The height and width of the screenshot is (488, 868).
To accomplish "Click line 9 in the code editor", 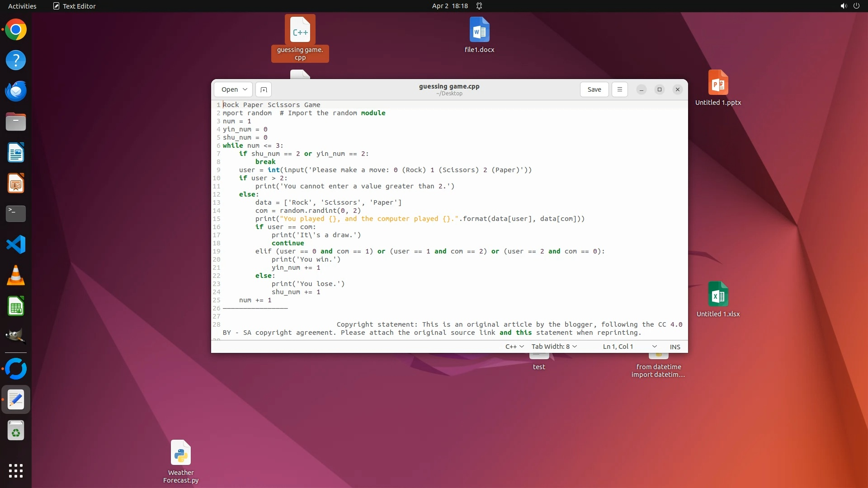I will [384, 170].
